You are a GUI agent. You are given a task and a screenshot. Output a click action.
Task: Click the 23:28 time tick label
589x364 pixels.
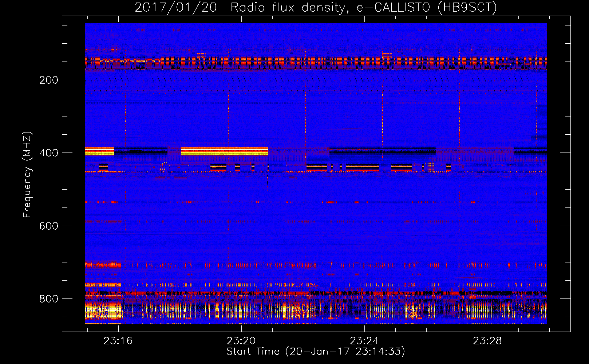487,341
